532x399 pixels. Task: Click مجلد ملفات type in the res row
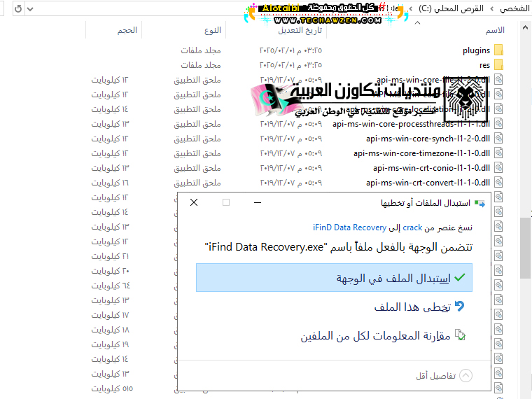pyautogui.click(x=201, y=65)
